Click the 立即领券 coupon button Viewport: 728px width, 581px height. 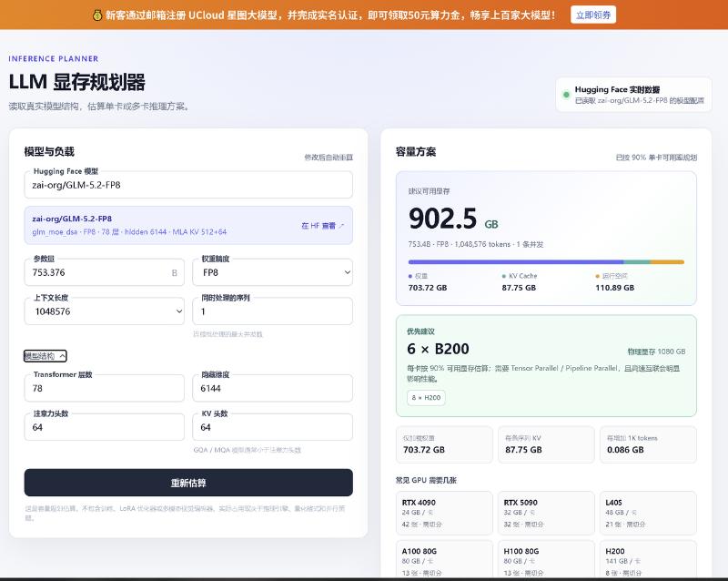pyautogui.click(x=593, y=15)
